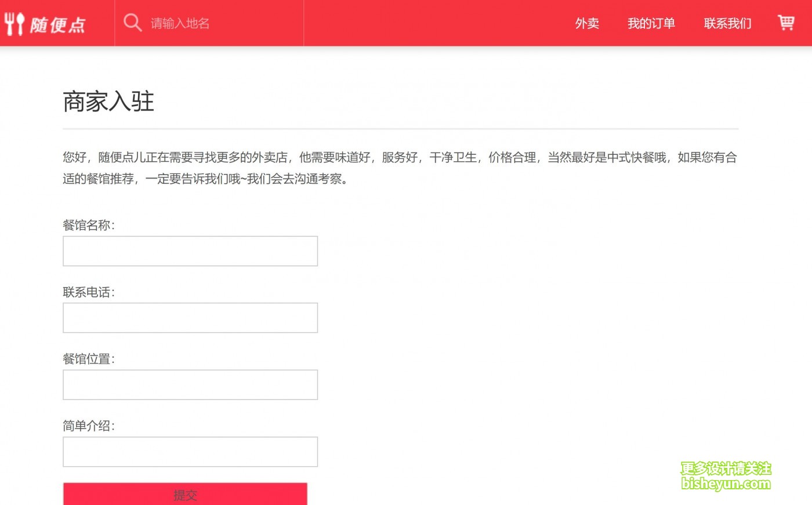Select the 简单介绍 text field

[x=190, y=452]
